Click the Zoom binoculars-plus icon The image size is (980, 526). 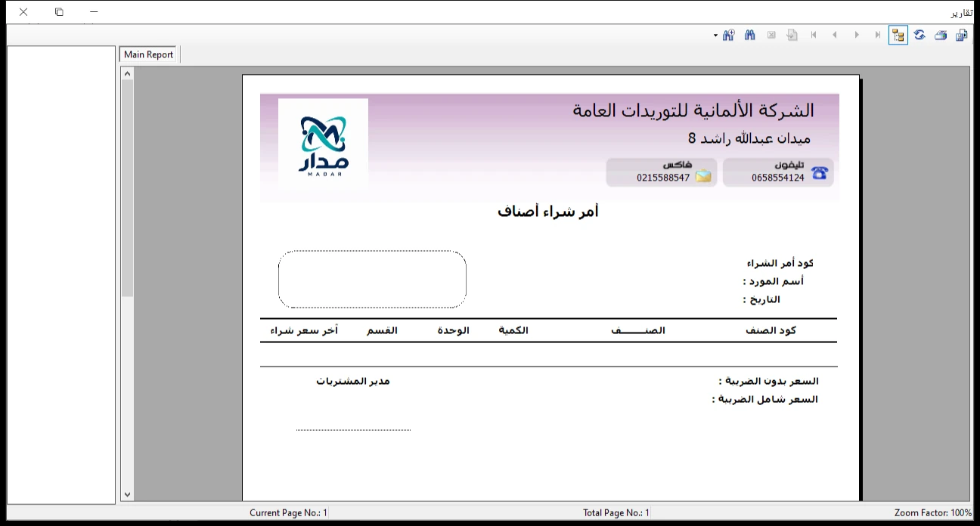(x=729, y=35)
